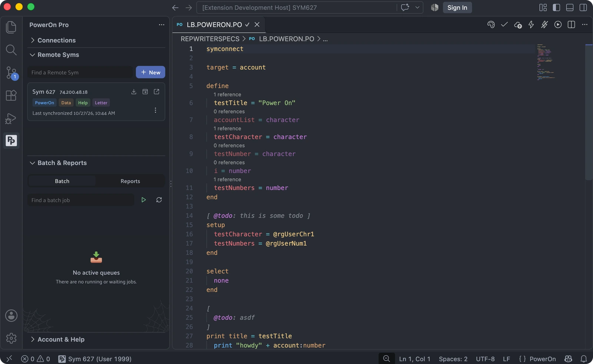Screen dimensions: 593x364
Task: Refresh the batch job list
Action: click(x=159, y=200)
